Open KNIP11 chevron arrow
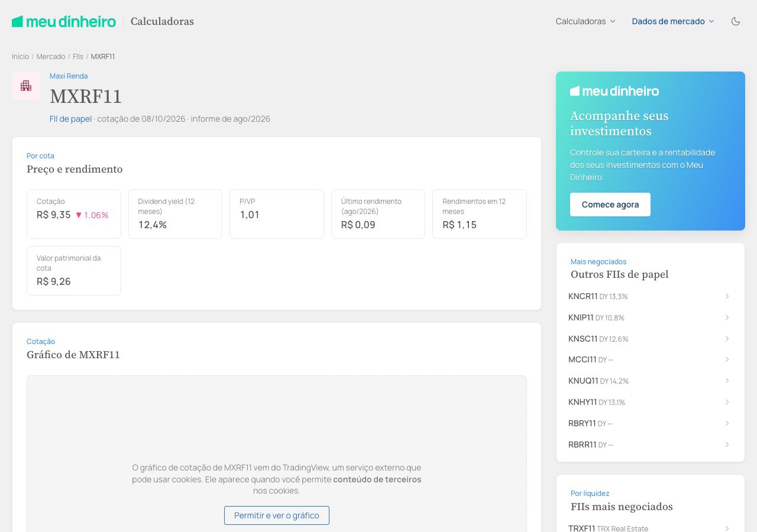 tap(727, 317)
